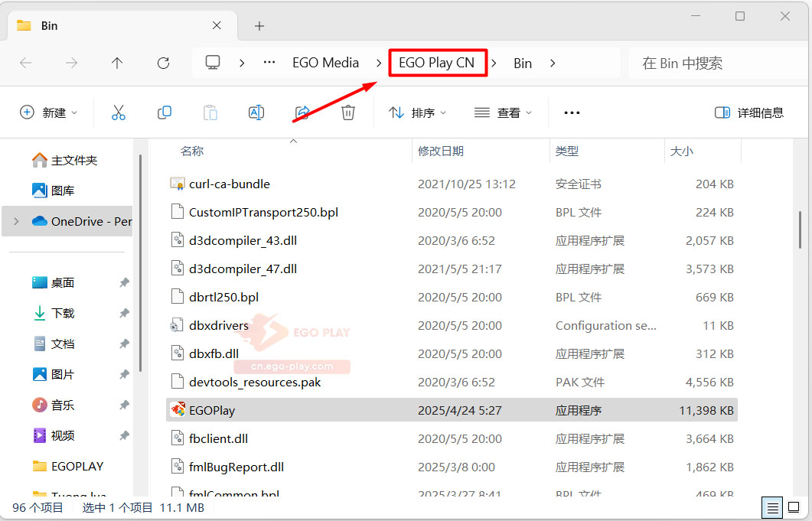The image size is (812, 521).
Task: Click the Bin breadcrumb segment
Action: [523, 63]
